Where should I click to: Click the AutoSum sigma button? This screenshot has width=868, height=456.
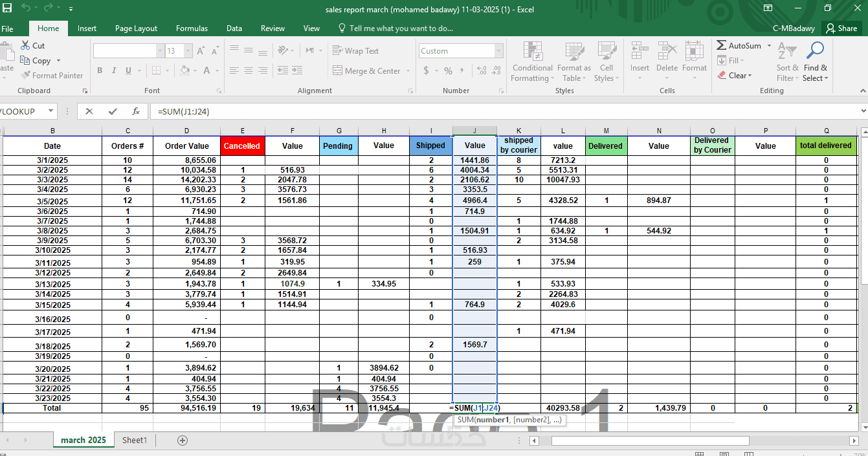coord(739,45)
